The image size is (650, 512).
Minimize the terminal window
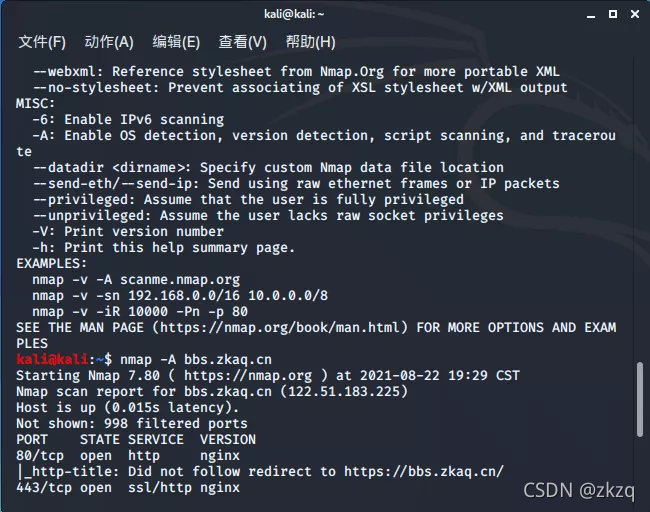[x=591, y=15]
